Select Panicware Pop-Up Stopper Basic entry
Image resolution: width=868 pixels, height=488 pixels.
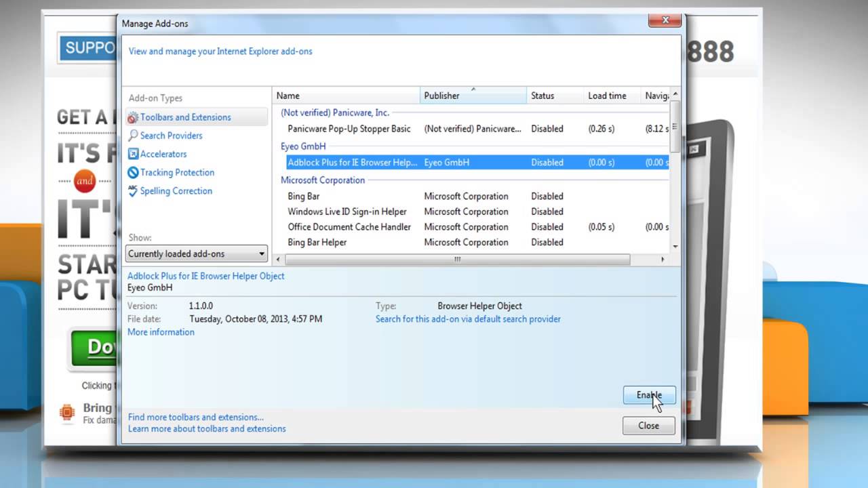471,129
